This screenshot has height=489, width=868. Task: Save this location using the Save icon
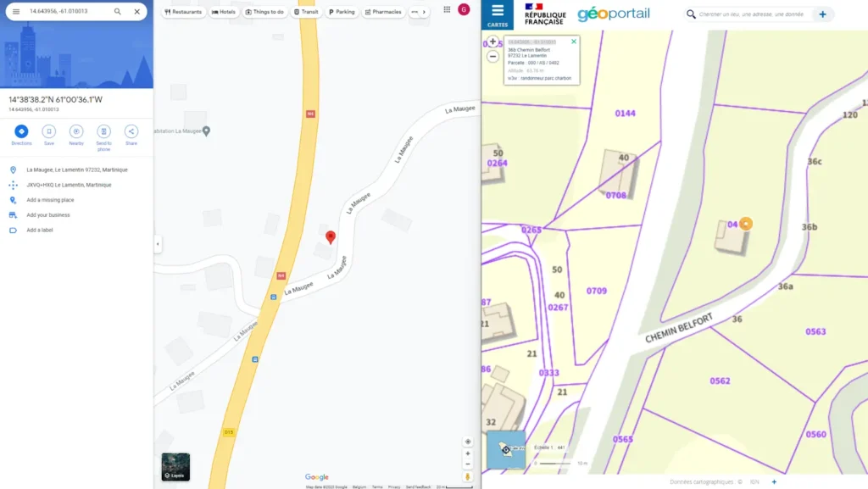(x=48, y=133)
